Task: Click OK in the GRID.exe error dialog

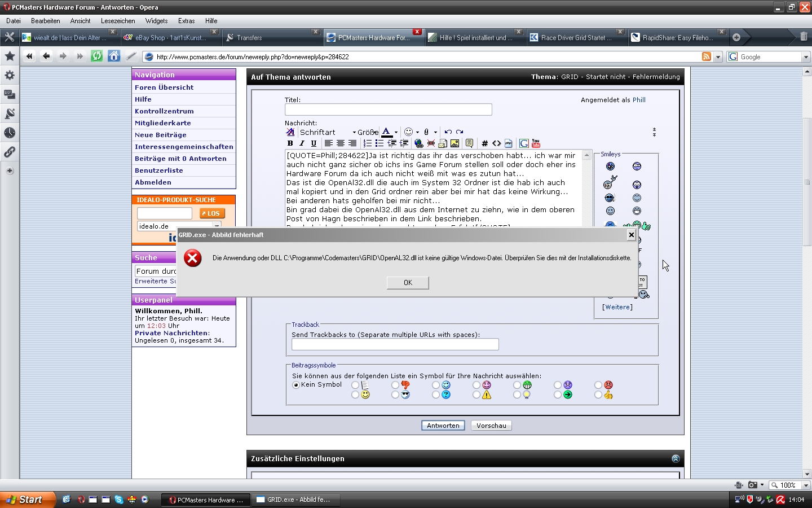Action: click(x=408, y=283)
